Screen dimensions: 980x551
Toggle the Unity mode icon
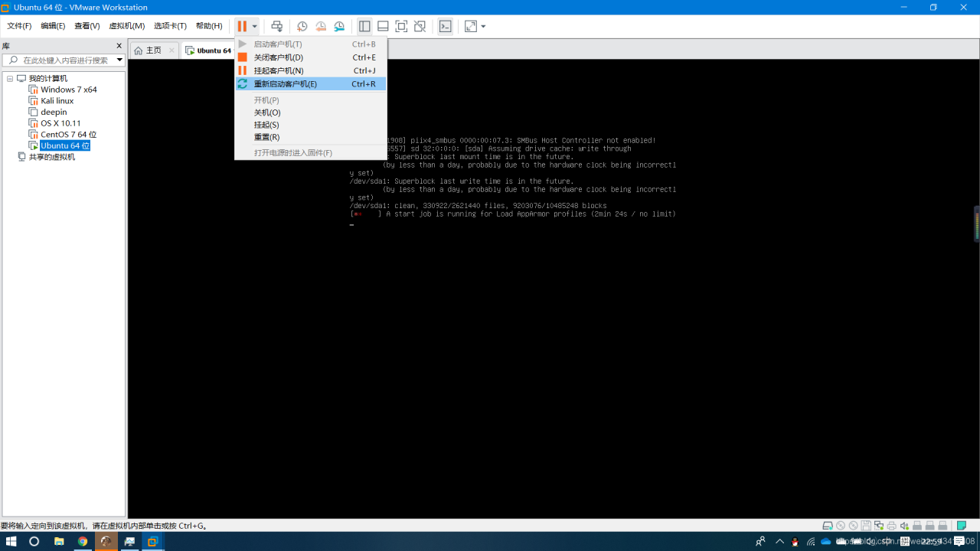[x=420, y=26]
